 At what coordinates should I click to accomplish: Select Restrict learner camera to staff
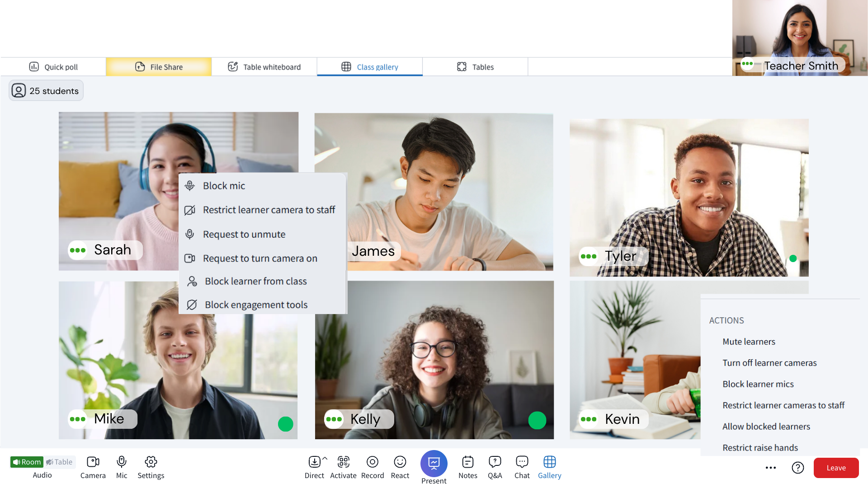pyautogui.click(x=262, y=210)
